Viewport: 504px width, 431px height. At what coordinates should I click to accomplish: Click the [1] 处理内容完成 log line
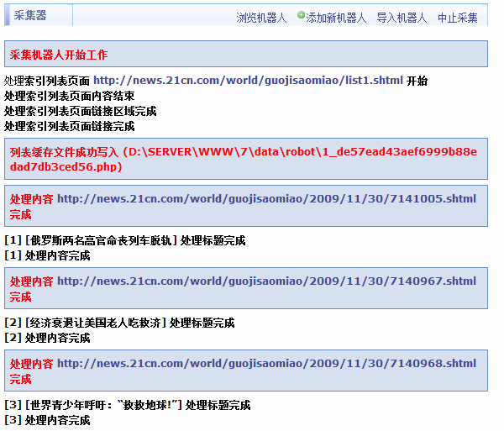point(47,255)
